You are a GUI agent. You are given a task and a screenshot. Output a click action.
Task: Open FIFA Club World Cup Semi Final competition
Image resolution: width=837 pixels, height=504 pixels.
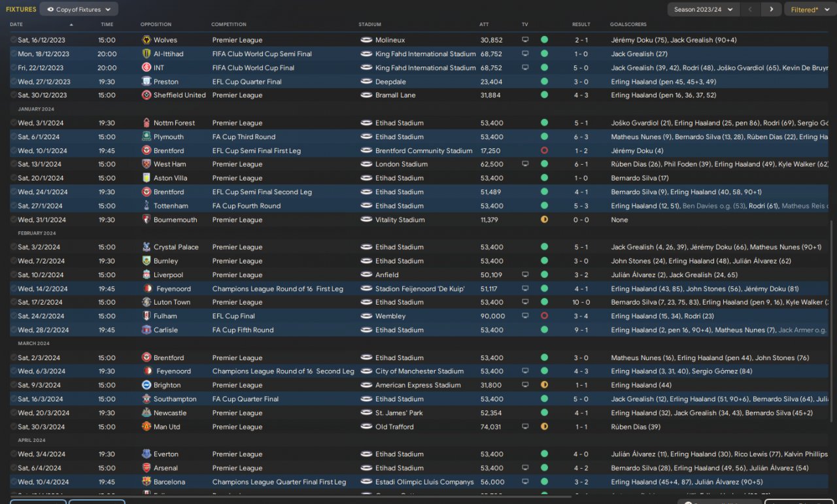pos(262,54)
